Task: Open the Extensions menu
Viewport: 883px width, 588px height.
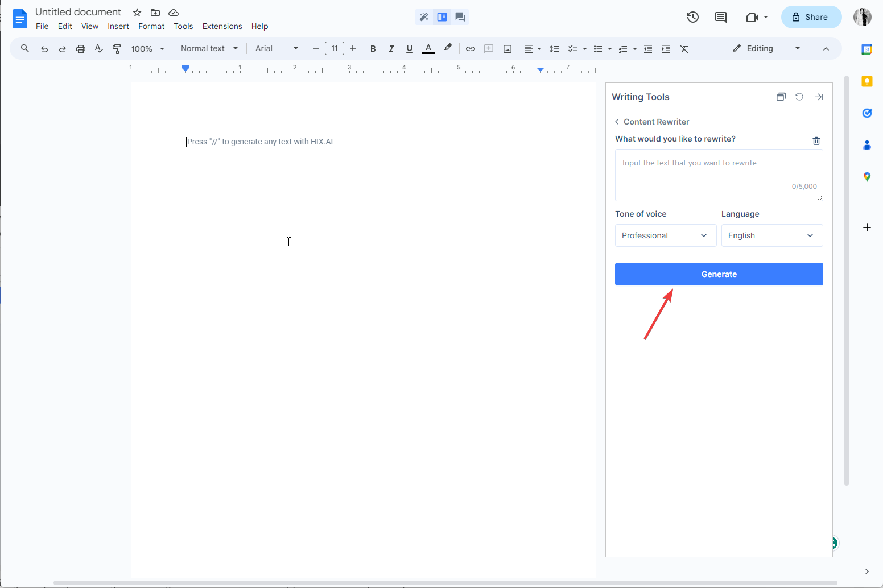Action: pos(222,26)
